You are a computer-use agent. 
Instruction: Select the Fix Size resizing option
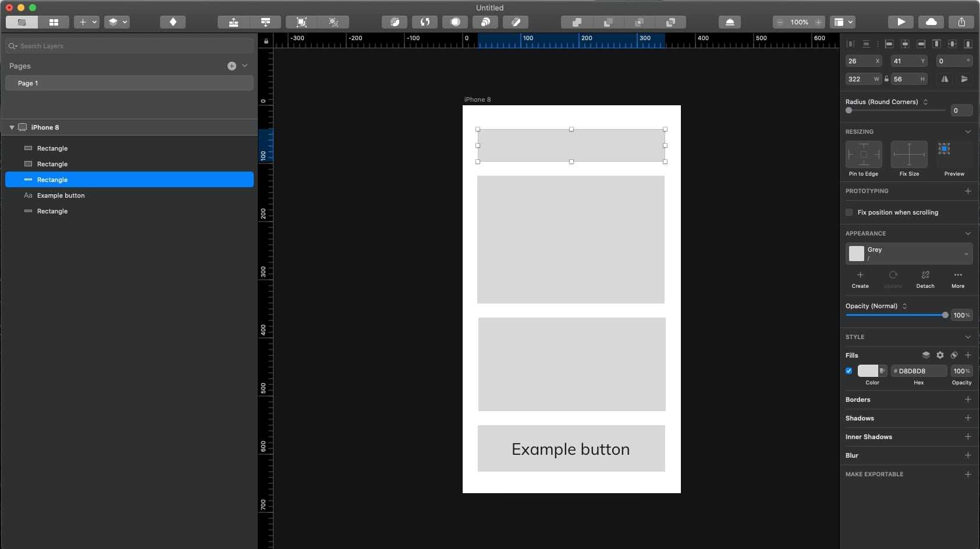908,155
